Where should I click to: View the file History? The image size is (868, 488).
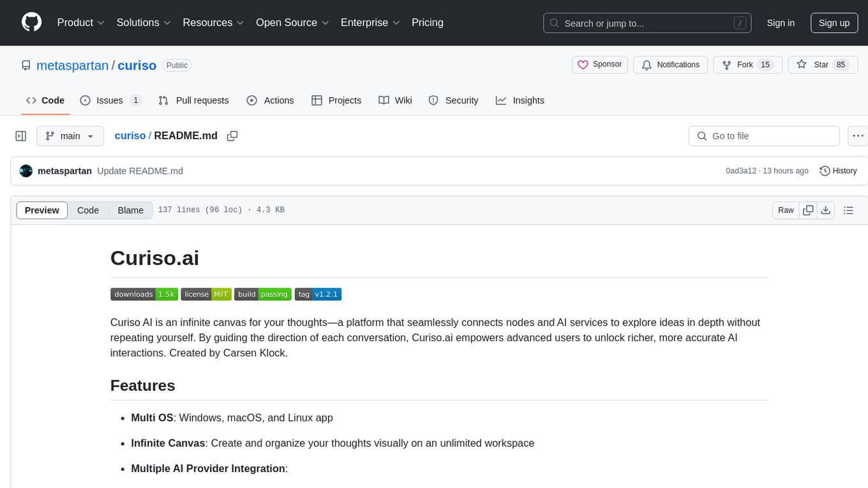coord(838,171)
